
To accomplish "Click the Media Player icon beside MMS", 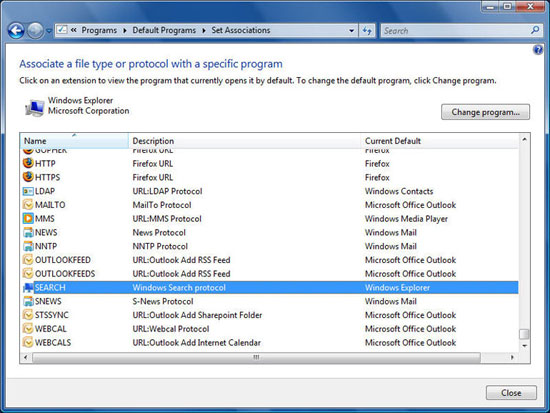I will [x=28, y=218].
